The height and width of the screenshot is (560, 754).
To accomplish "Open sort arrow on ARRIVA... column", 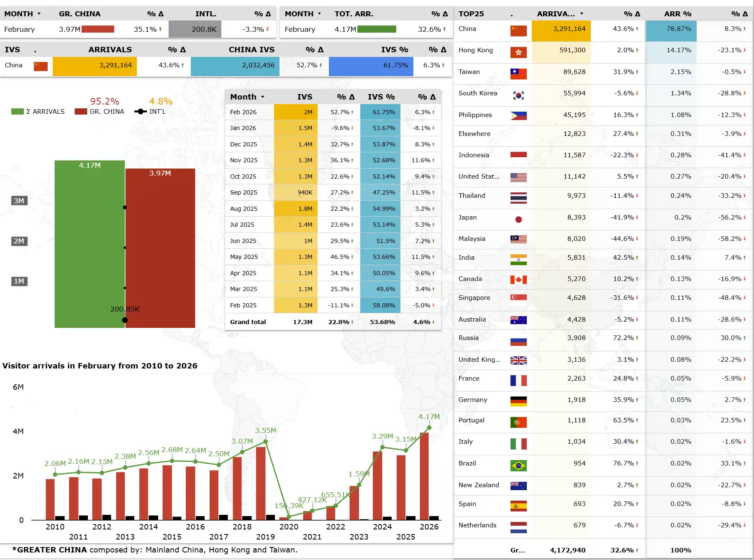I will point(582,14).
